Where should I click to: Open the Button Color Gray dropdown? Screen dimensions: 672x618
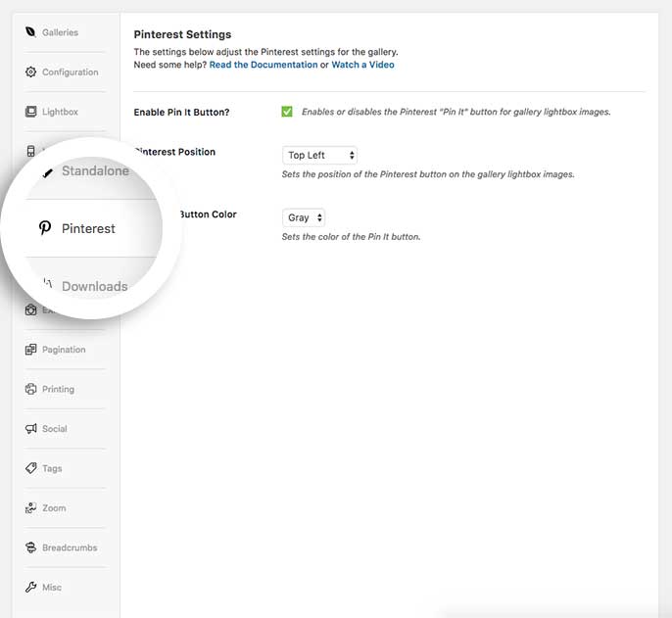304,217
